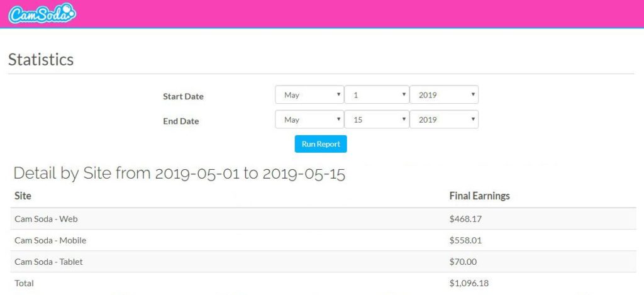Click the Run Report button

(321, 144)
